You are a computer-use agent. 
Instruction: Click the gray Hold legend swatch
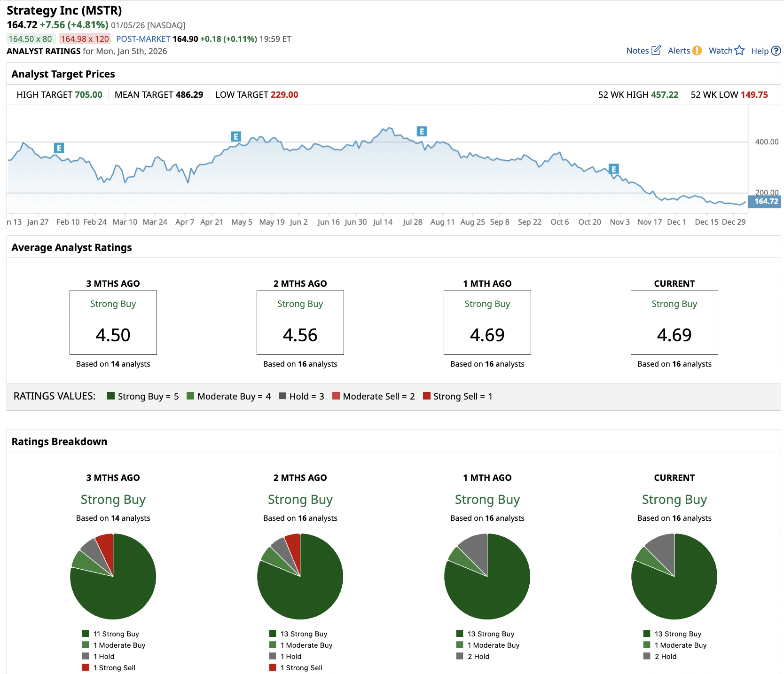(282, 396)
